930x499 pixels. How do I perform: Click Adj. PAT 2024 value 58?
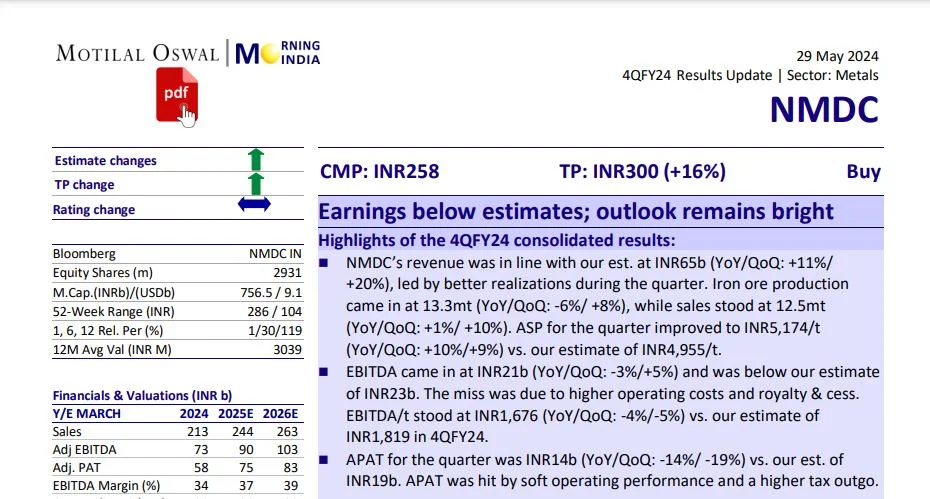pos(201,468)
